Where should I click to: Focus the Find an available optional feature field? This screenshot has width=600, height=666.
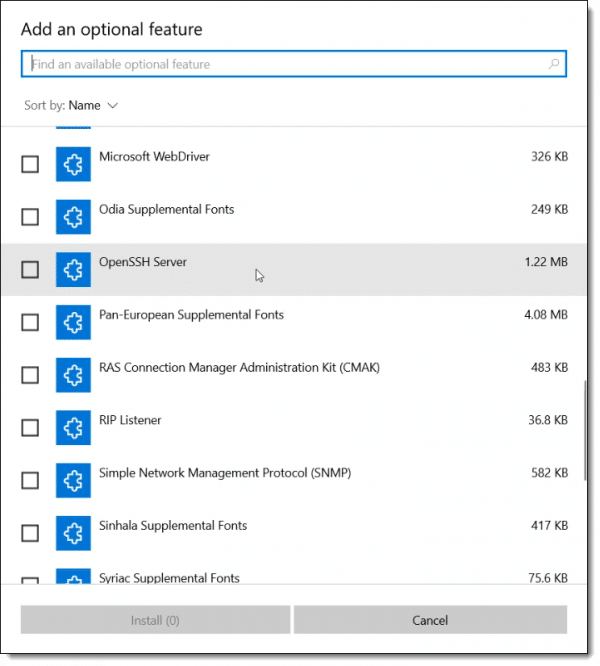coord(294,64)
